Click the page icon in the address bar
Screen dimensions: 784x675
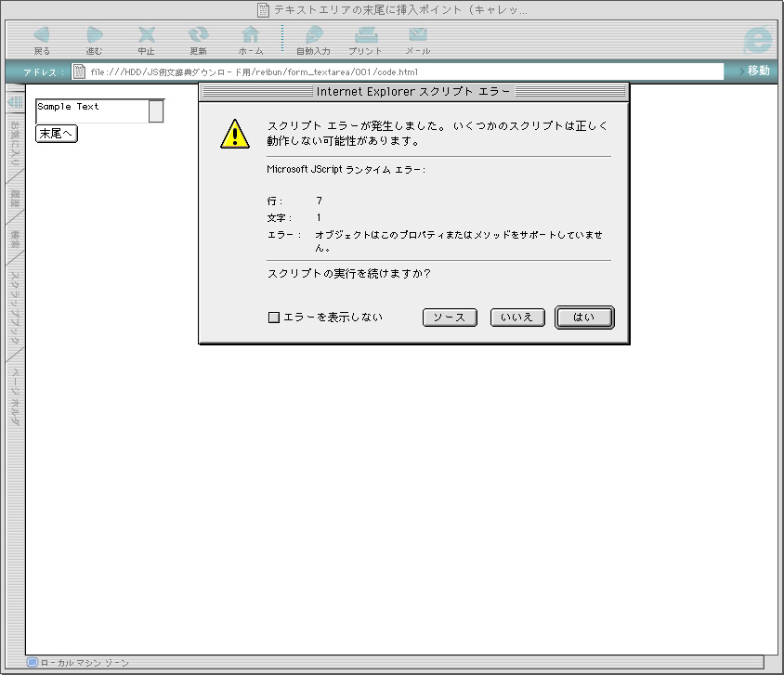79,71
